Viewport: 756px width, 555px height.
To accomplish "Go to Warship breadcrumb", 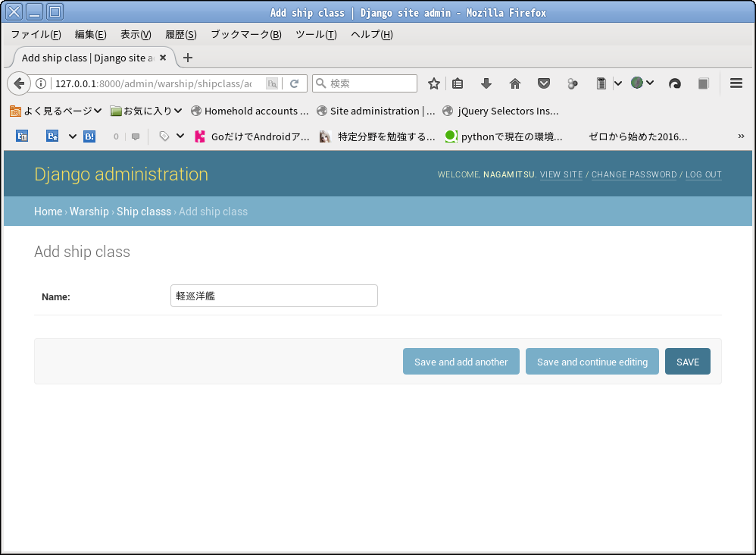I will (x=89, y=212).
